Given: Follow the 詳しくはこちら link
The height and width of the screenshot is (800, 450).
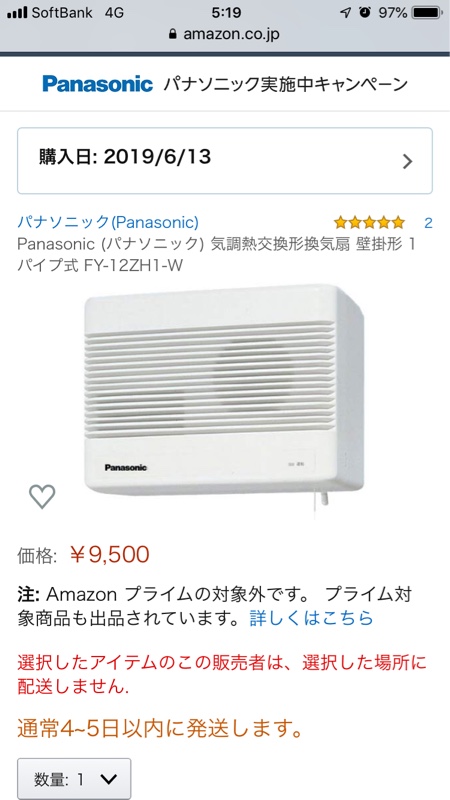Looking at the screenshot, I should (x=311, y=618).
